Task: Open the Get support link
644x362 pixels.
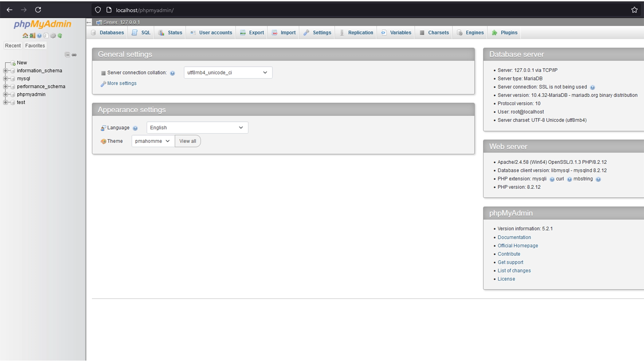Action: click(x=511, y=262)
